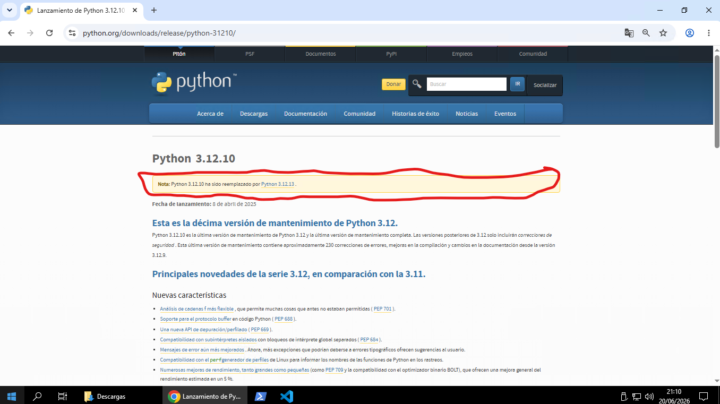The image size is (720, 404).
Task: Select the PSF top tab
Action: pos(249,54)
